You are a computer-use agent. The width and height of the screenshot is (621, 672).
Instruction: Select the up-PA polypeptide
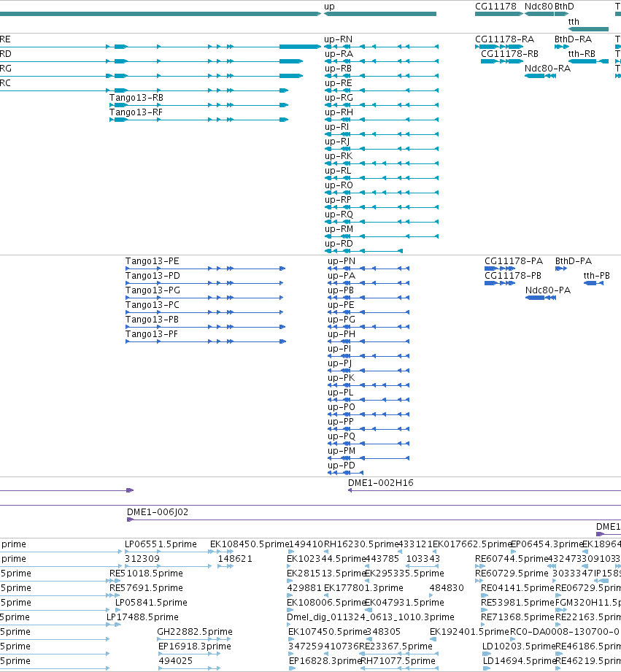[342, 276]
